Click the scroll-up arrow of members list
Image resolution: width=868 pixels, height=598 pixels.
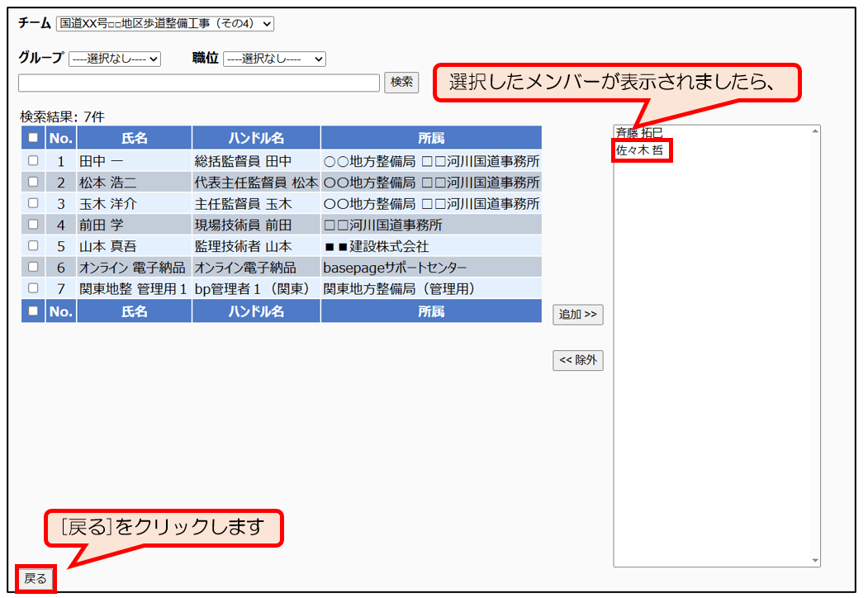click(815, 131)
